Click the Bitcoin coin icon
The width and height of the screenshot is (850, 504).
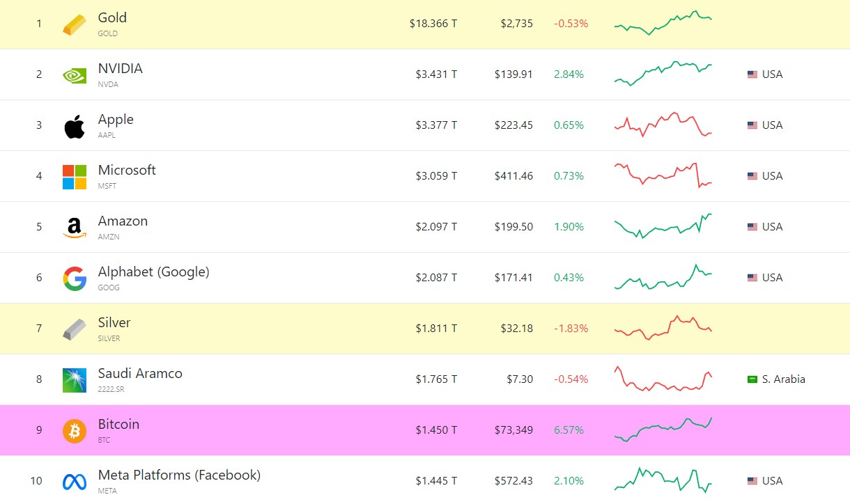click(x=74, y=430)
